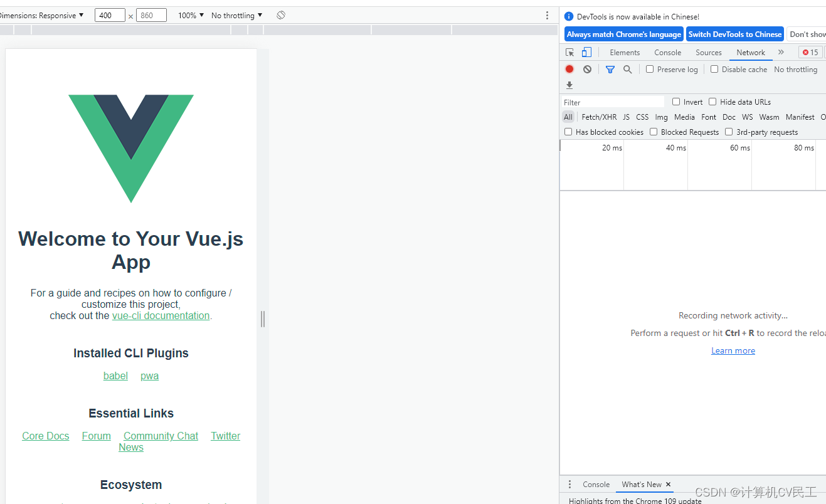Enable the Preserve log checkbox
Screen dimensions: 826x504
[x=650, y=70]
